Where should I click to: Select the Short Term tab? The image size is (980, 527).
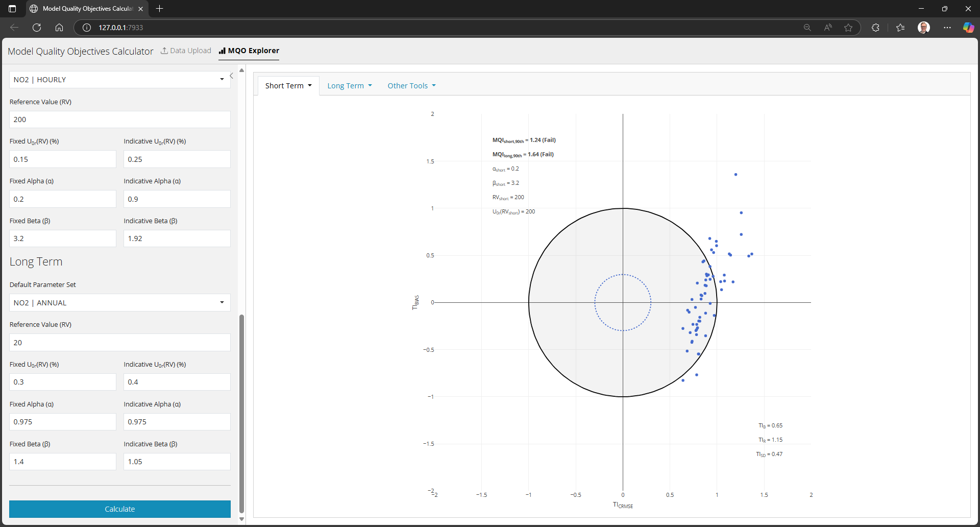click(x=288, y=86)
